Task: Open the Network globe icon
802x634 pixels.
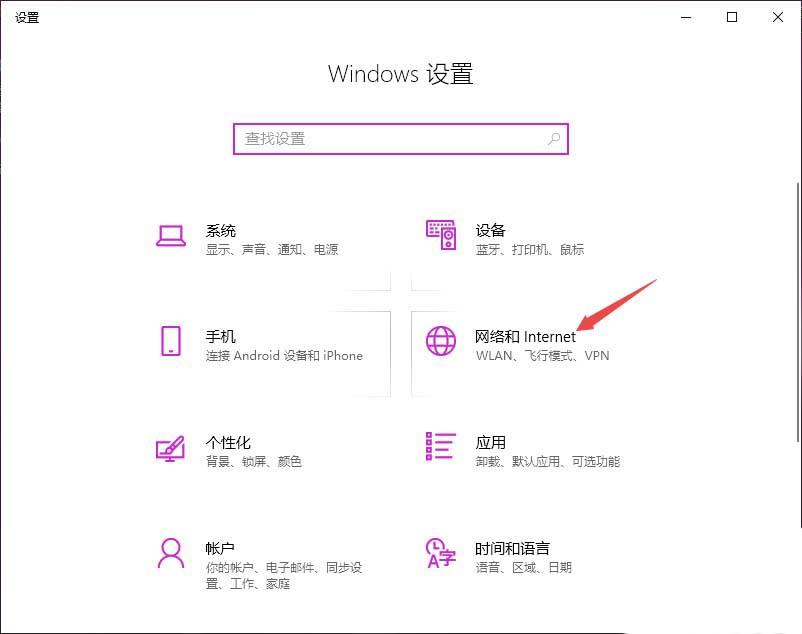Action: 441,341
